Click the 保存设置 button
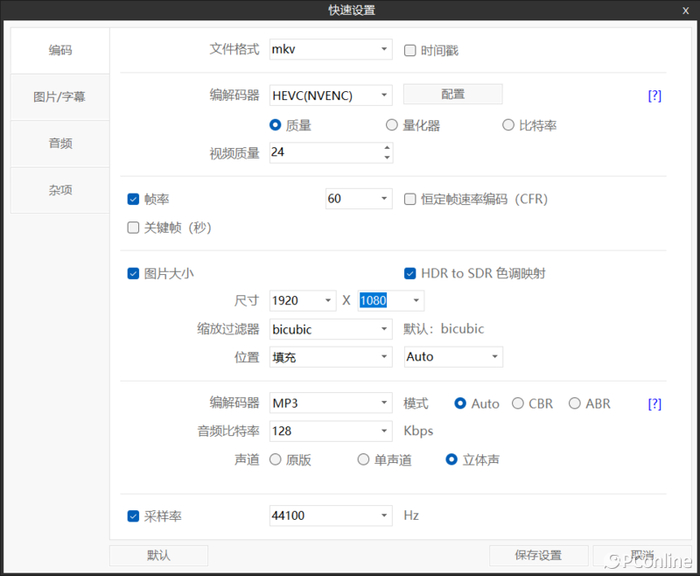Viewport: 700px width, 576px height. point(537,555)
